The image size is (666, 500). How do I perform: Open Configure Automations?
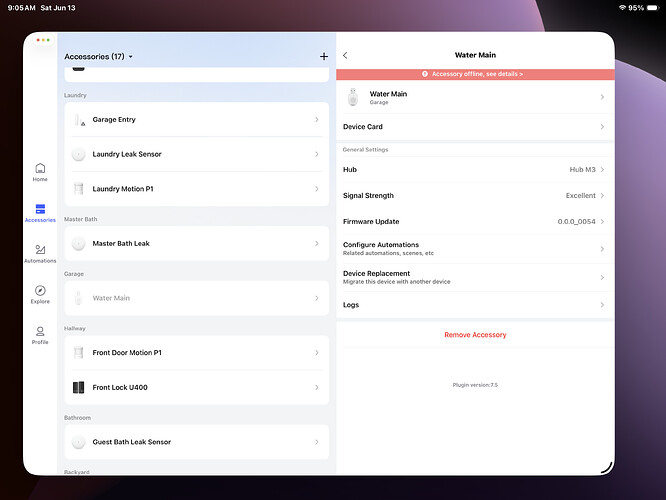(475, 249)
